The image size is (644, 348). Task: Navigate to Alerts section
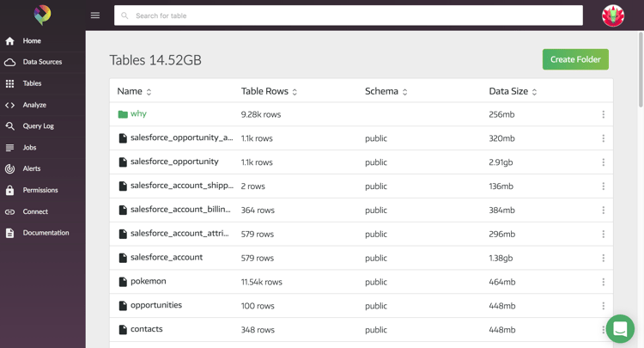(x=32, y=168)
